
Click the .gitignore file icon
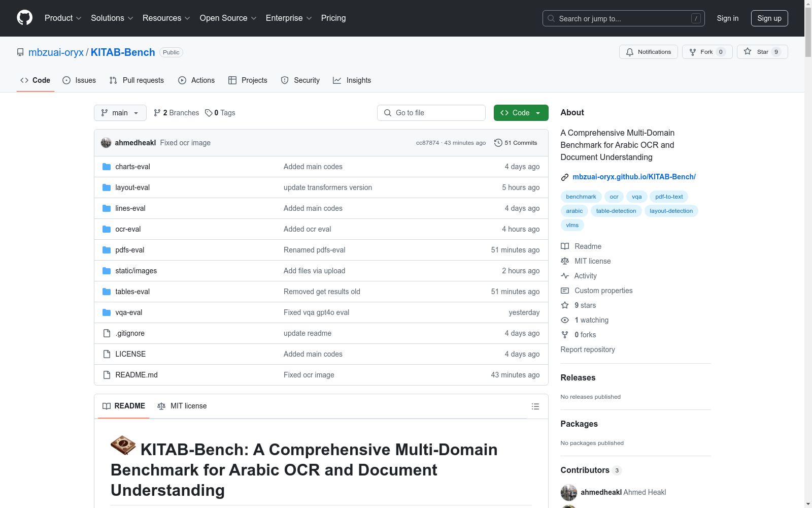coord(107,333)
